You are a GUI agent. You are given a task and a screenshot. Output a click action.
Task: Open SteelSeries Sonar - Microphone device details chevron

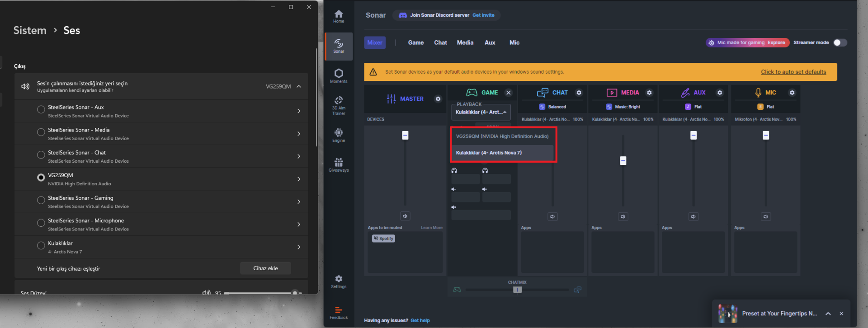pos(299,225)
